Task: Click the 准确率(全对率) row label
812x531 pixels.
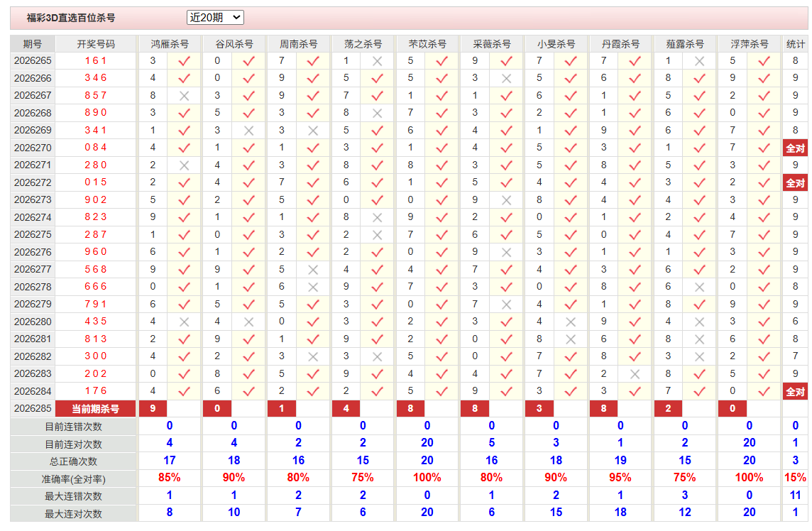Action: (x=74, y=479)
